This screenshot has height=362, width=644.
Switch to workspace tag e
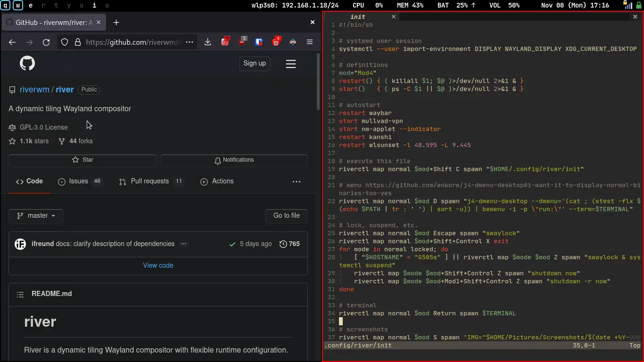[31, 5]
